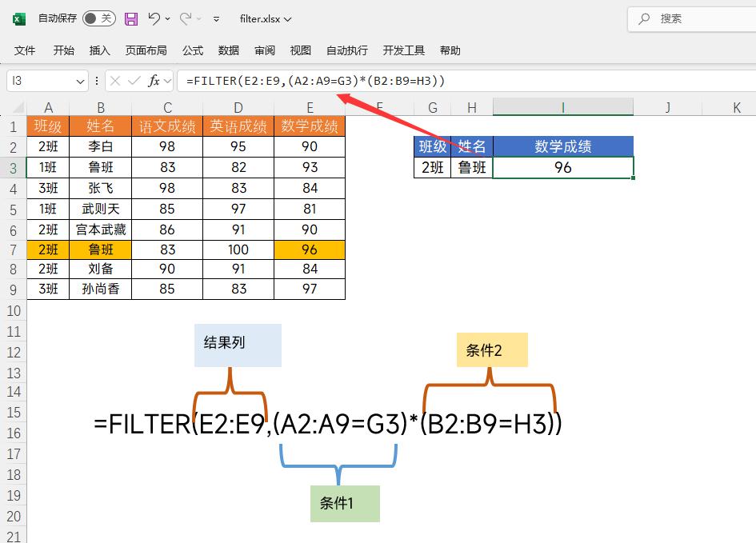Switch to the 公式 tab
756x543 pixels.
[193, 50]
